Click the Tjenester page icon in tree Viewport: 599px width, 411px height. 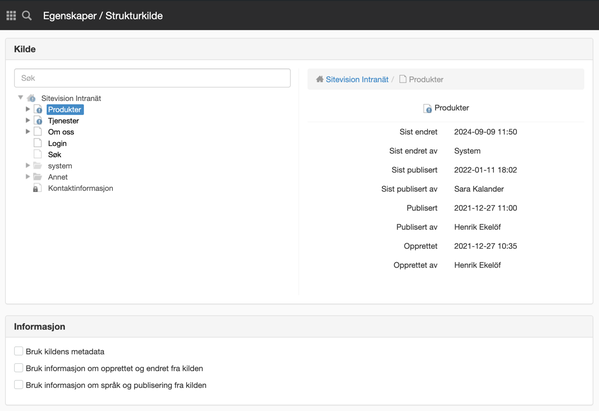click(x=38, y=121)
